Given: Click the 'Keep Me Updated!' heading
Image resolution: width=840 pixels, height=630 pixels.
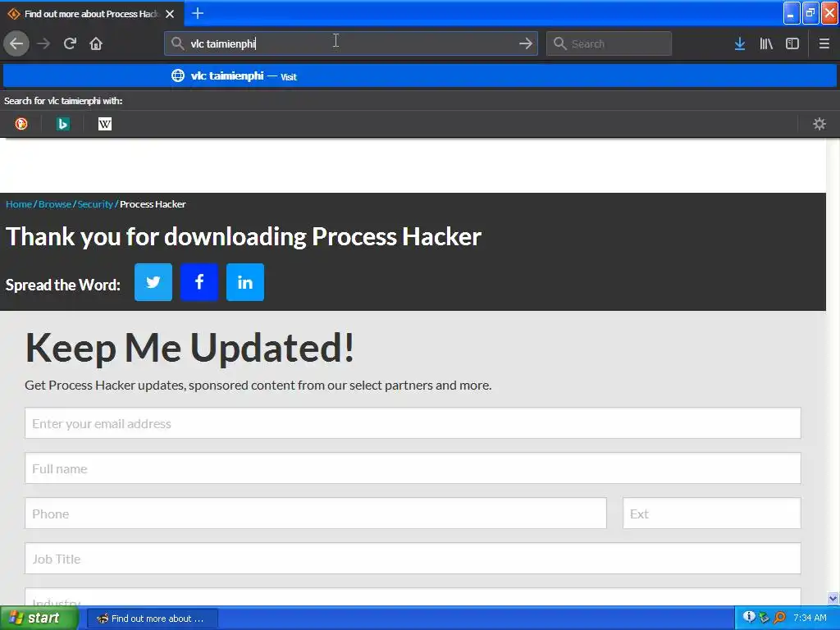Looking at the screenshot, I should [x=189, y=348].
